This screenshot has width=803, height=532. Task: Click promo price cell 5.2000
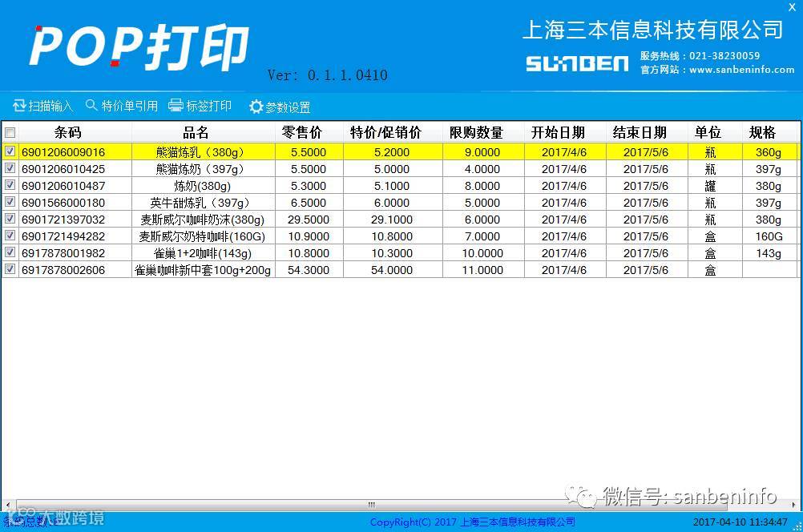[x=392, y=152]
